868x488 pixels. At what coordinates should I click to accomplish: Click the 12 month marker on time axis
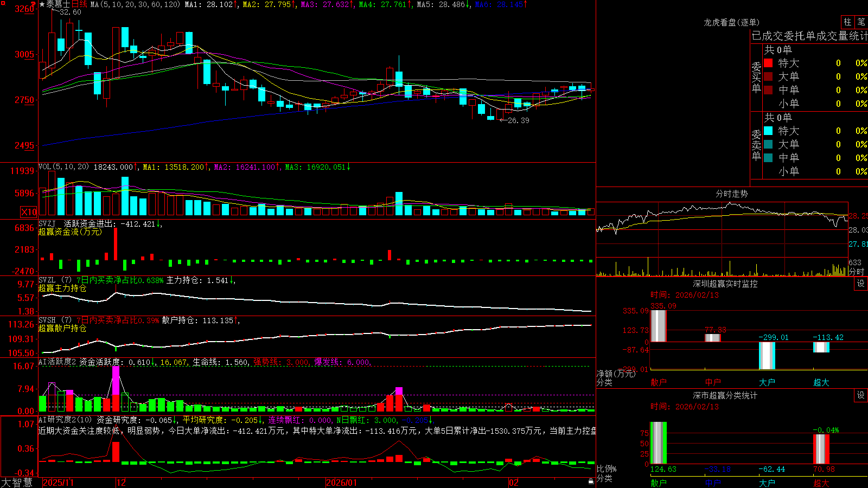click(121, 483)
